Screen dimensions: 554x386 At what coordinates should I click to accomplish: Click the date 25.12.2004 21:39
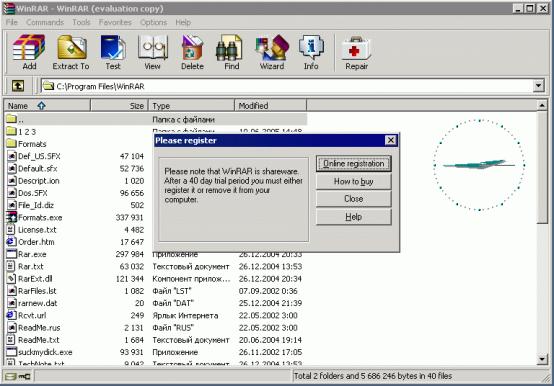(270, 303)
